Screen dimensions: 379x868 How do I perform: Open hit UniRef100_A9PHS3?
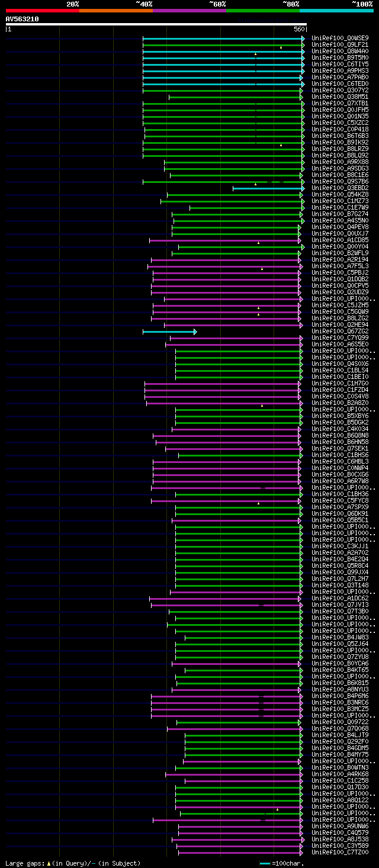pos(340,70)
